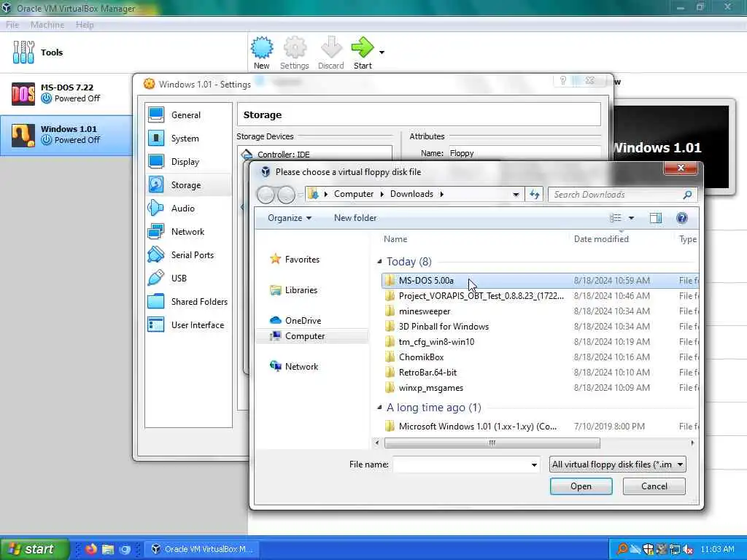Start the selected virtual machine
This screenshot has width=747, height=560.
pyautogui.click(x=363, y=52)
